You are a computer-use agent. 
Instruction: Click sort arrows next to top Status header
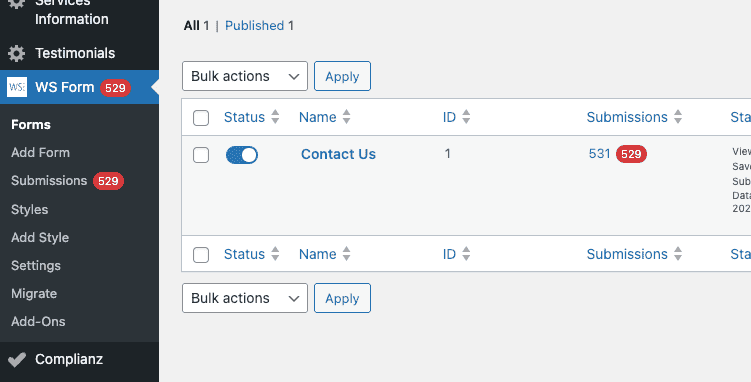pyautogui.click(x=275, y=117)
